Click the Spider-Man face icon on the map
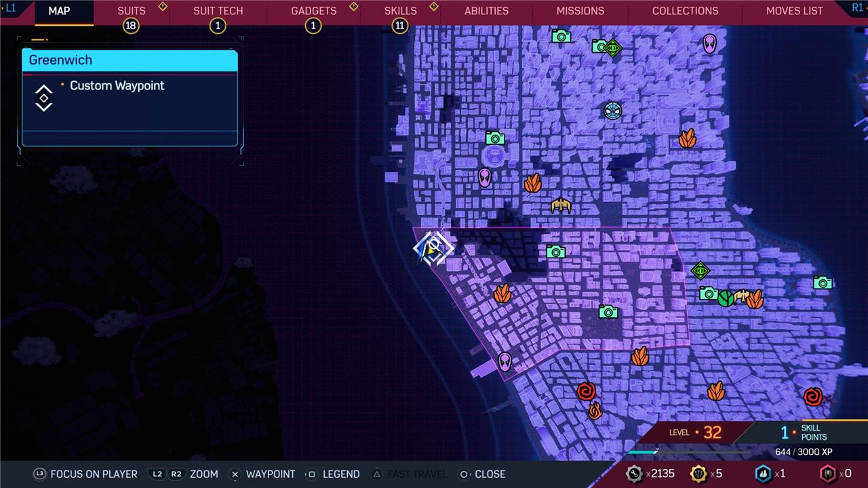This screenshot has width=868, height=488. [x=612, y=110]
